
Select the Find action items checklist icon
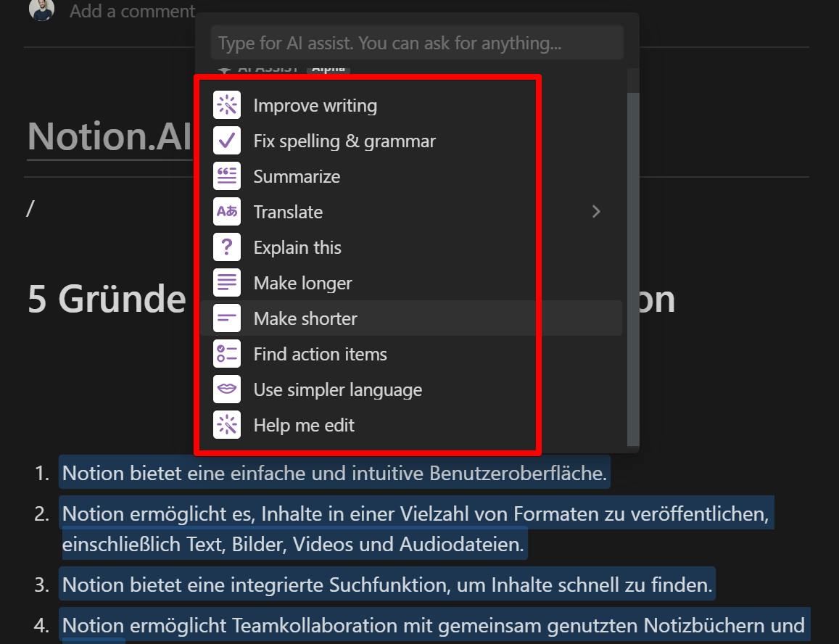click(226, 354)
